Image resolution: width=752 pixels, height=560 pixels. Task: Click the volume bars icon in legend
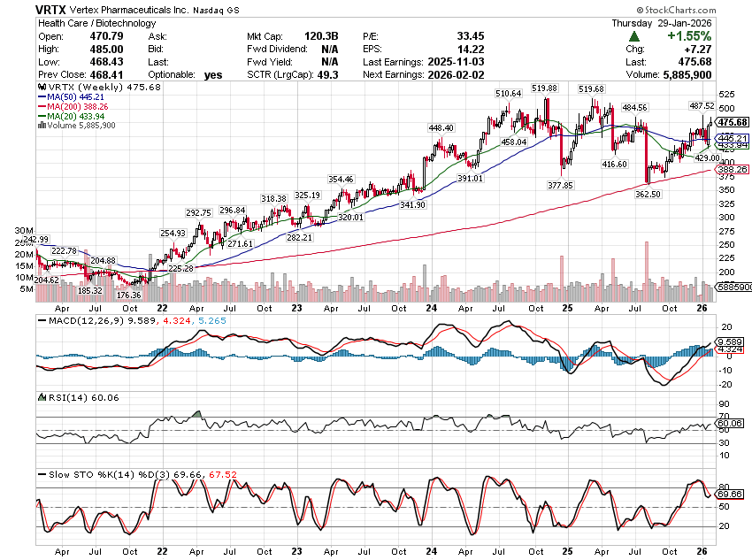tap(41, 126)
